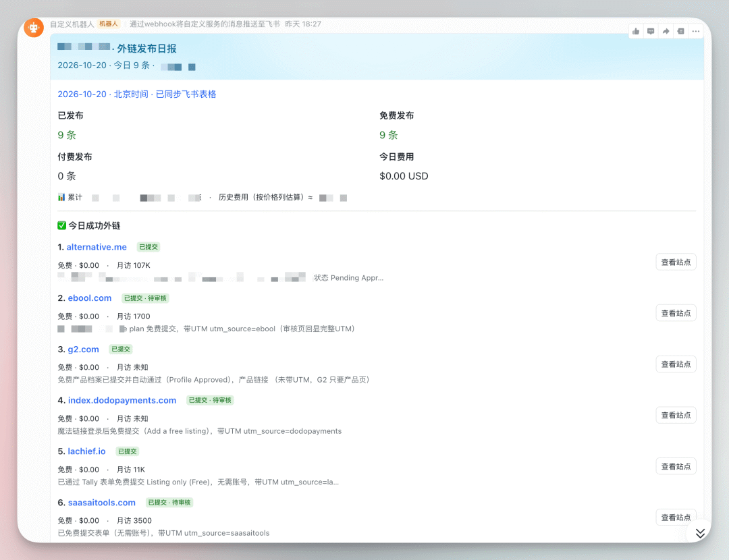Click the 机器人 tag badge
The image size is (729, 560).
pyautogui.click(x=109, y=24)
